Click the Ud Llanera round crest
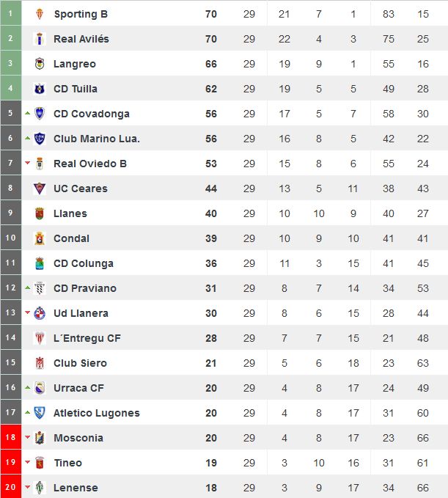Screen dimensions: 448x498 [40, 313]
